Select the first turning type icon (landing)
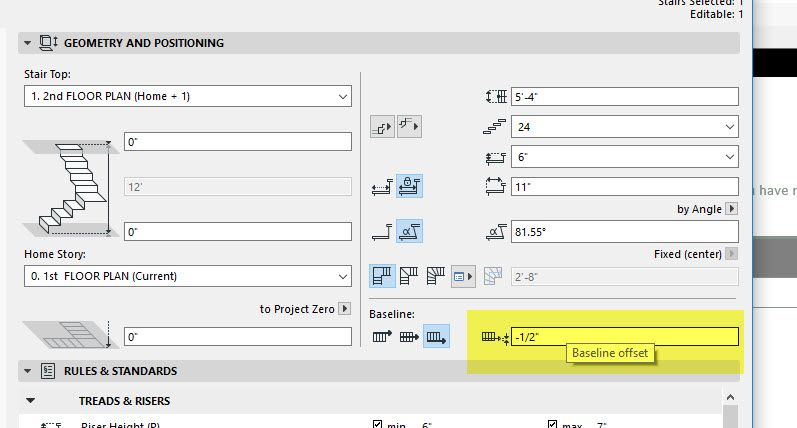Screen dimensions: 797x428 (x=382, y=277)
